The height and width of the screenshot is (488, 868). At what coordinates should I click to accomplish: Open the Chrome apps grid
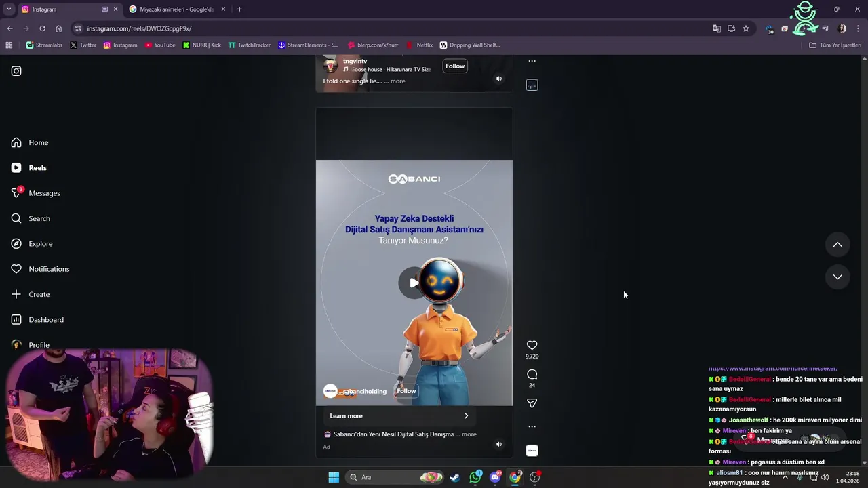point(9,45)
